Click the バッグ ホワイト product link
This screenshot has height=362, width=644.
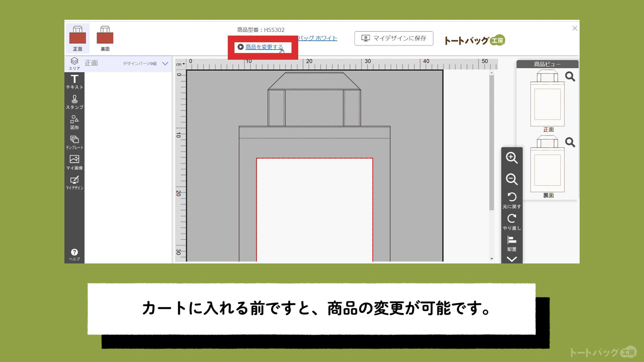point(318,38)
